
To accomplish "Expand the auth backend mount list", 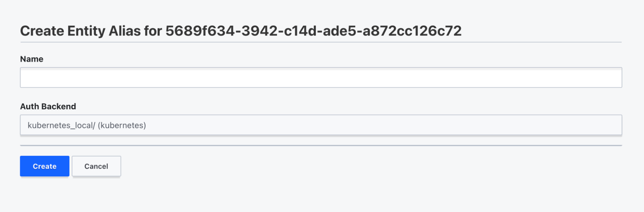I will [x=321, y=125].
